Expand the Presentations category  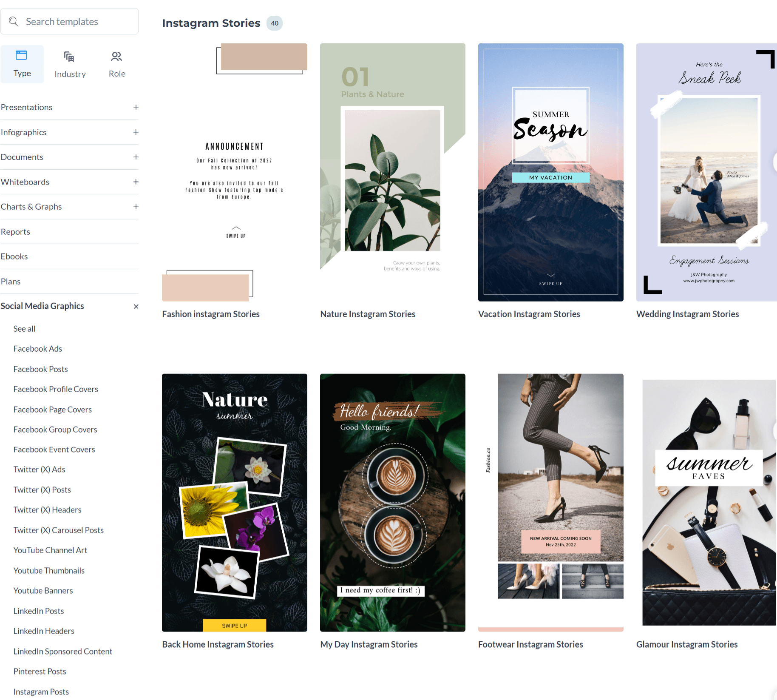tap(136, 107)
